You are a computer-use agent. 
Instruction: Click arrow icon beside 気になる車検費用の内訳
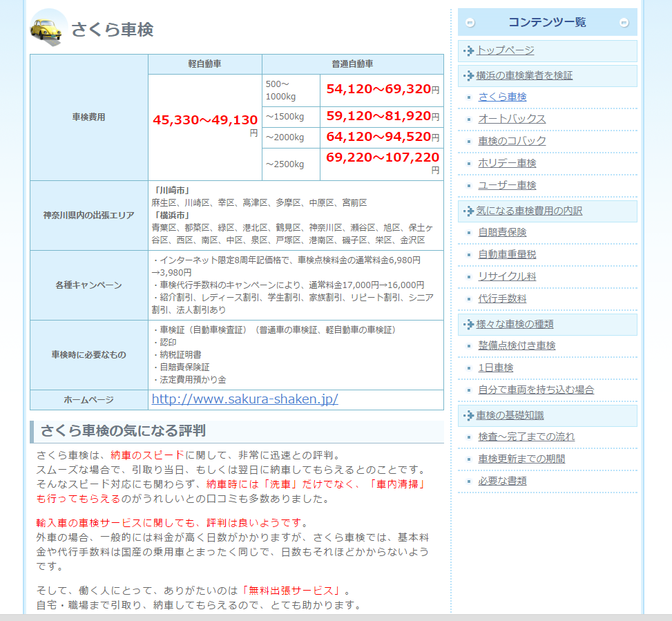[x=469, y=211]
